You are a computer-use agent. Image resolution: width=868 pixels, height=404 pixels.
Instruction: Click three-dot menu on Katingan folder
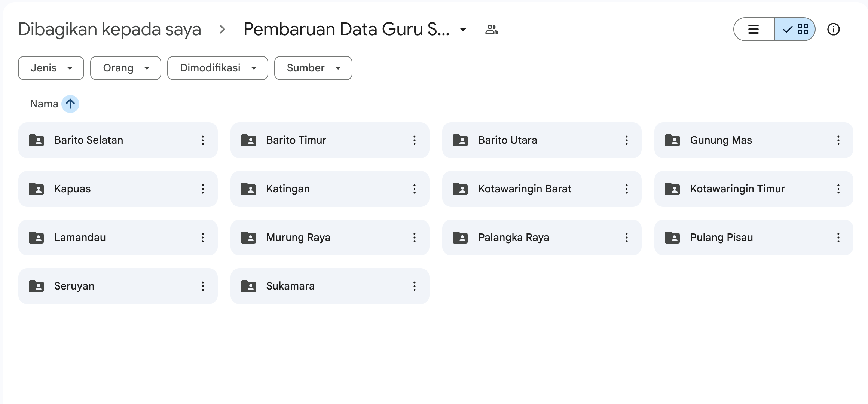point(414,189)
